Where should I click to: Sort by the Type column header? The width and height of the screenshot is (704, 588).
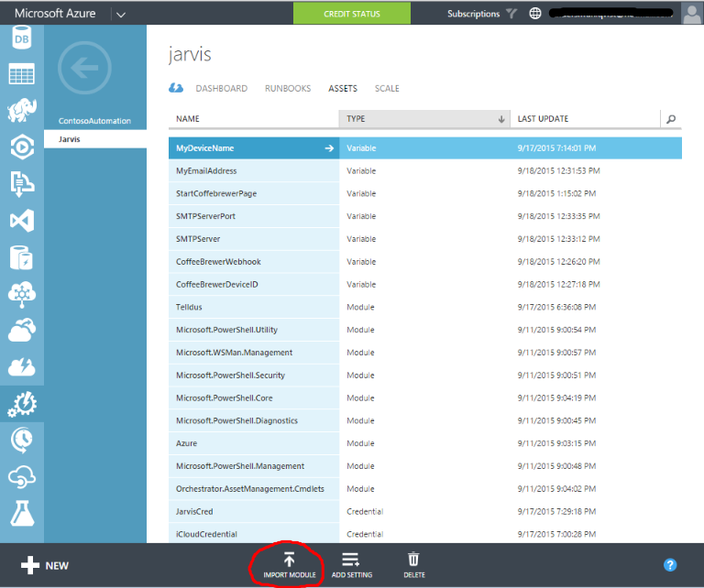click(424, 119)
